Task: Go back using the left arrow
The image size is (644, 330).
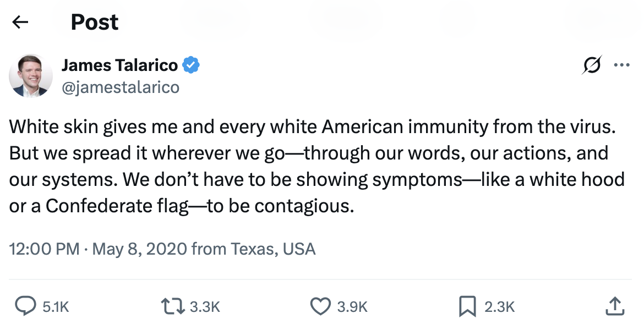Action: 20,22
